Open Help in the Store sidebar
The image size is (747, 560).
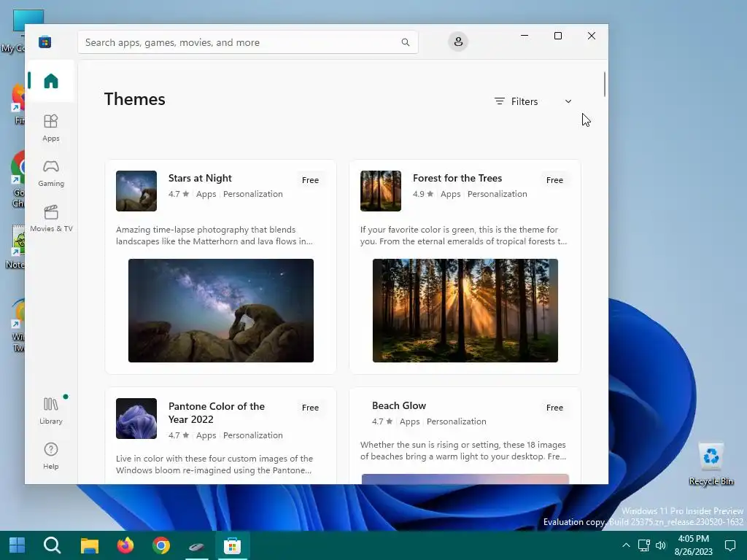click(51, 456)
